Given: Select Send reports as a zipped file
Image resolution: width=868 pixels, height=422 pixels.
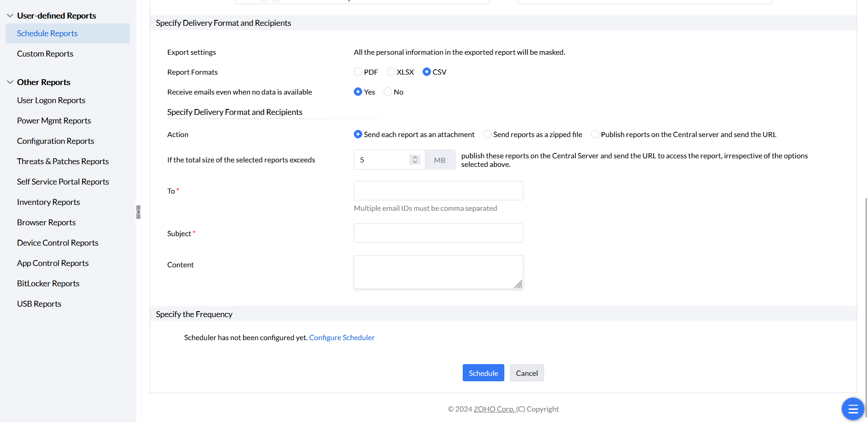Looking at the screenshot, I should click(487, 134).
